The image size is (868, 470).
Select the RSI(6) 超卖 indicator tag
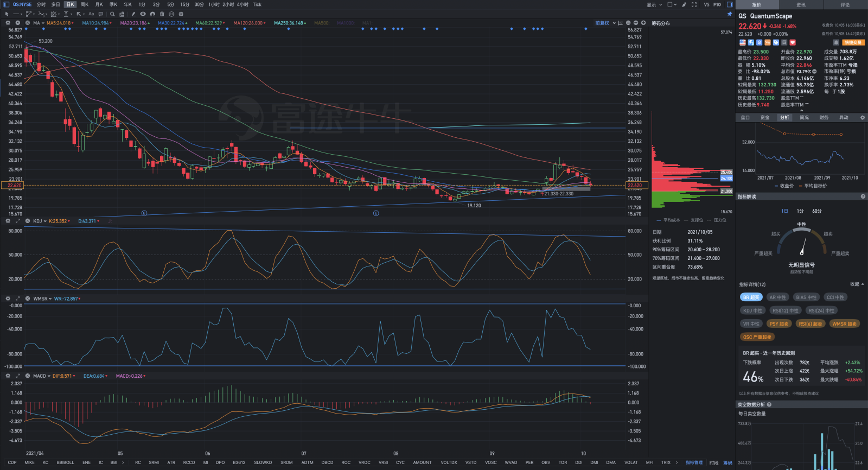[810, 324]
